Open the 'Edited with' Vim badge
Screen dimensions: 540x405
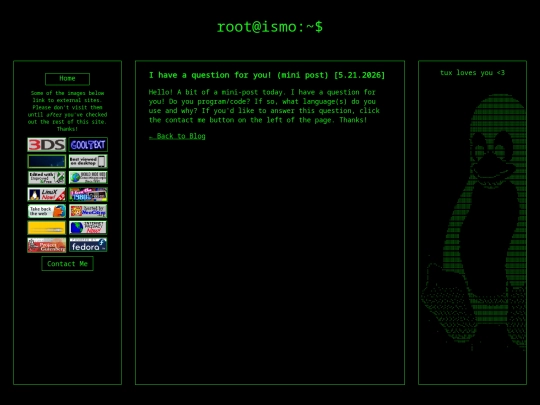pos(46,178)
